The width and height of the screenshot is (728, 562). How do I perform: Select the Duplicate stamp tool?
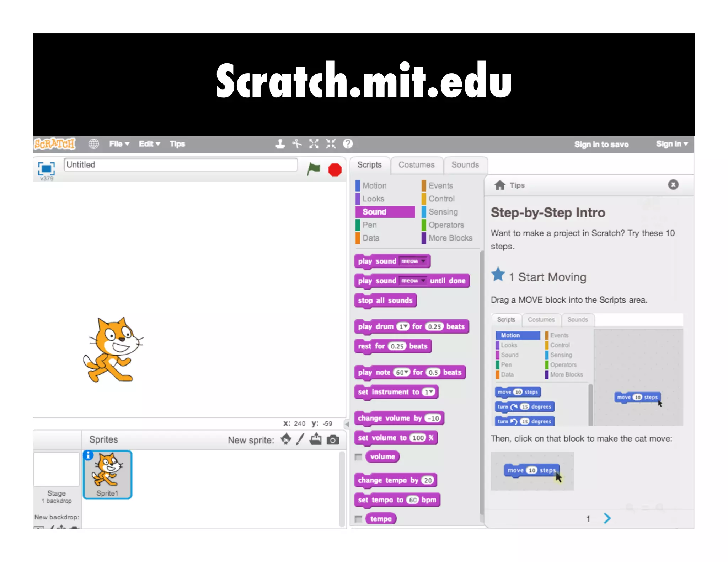coord(280,144)
